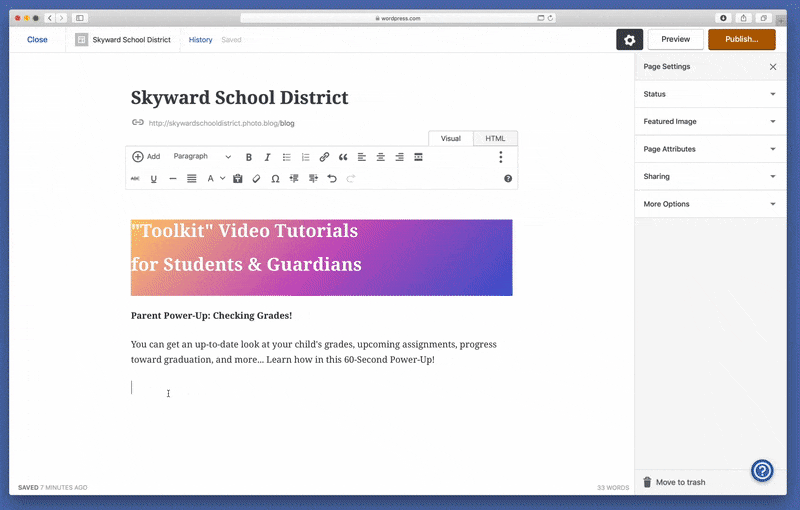
Task: Expand the Status section
Action: click(710, 94)
